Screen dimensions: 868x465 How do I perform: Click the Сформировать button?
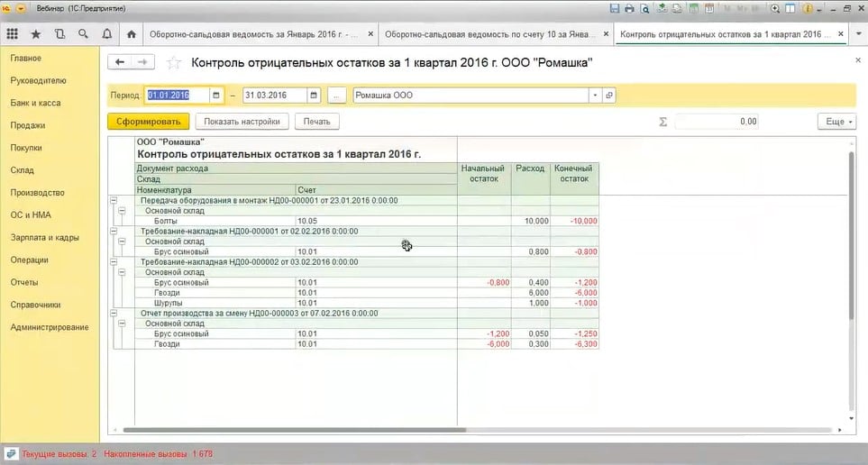pyautogui.click(x=148, y=121)
